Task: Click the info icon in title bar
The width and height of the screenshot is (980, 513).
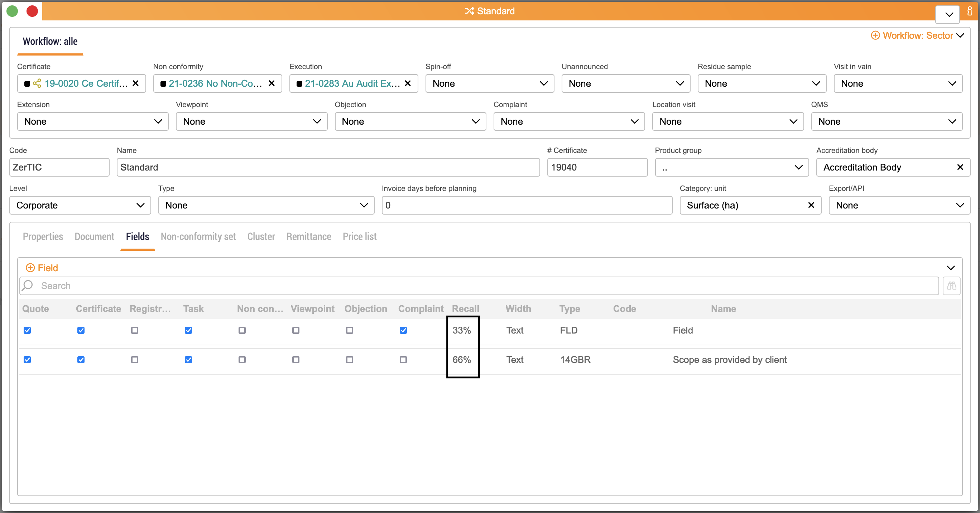Action: coord(969,11)
